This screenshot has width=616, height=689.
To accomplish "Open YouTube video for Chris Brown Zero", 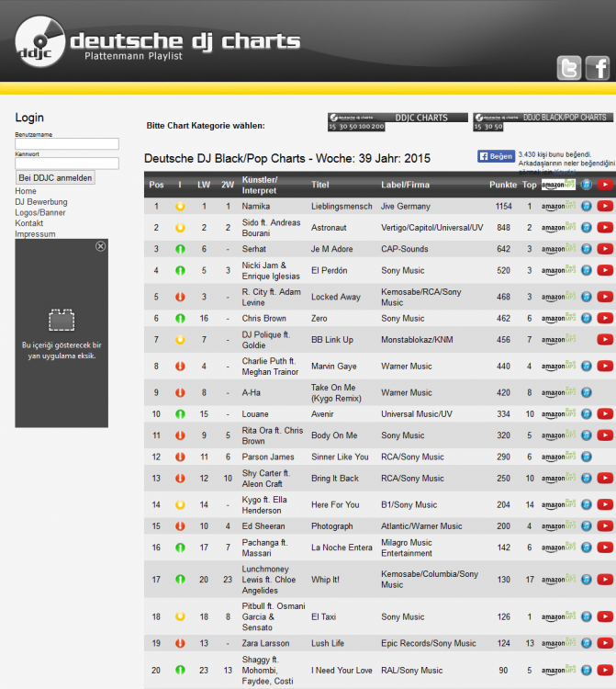I will pos(605,318).
